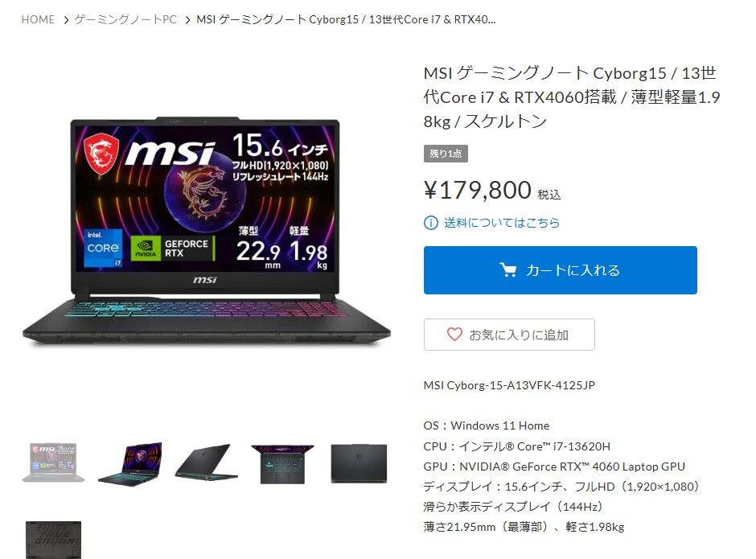Select rear-angle half-closed laptop thumbnail
Screen dimensions: 756x559
pyautogui.click(x=207, y=462)
